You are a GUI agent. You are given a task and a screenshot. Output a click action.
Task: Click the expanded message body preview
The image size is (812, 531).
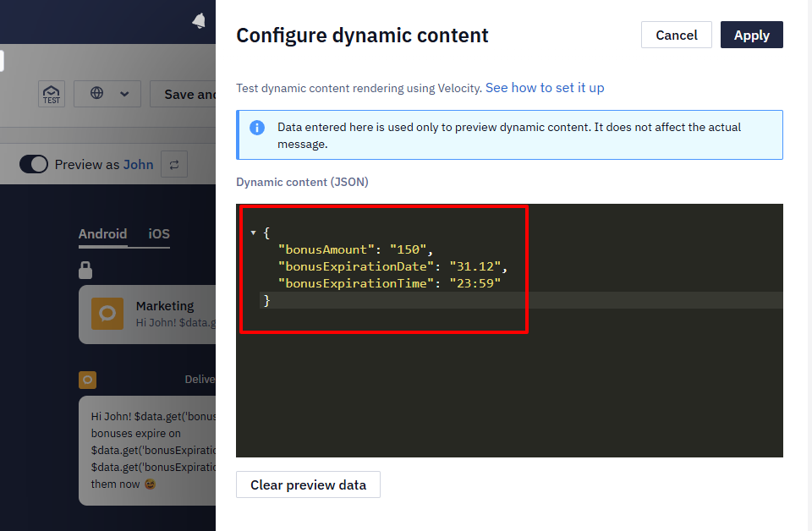[x=147, y=451]
